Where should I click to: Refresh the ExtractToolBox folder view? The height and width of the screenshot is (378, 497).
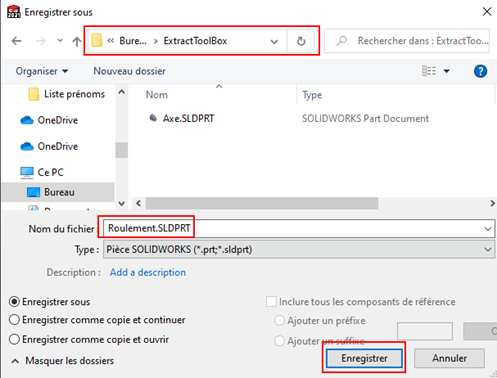(x=301, y=41)
